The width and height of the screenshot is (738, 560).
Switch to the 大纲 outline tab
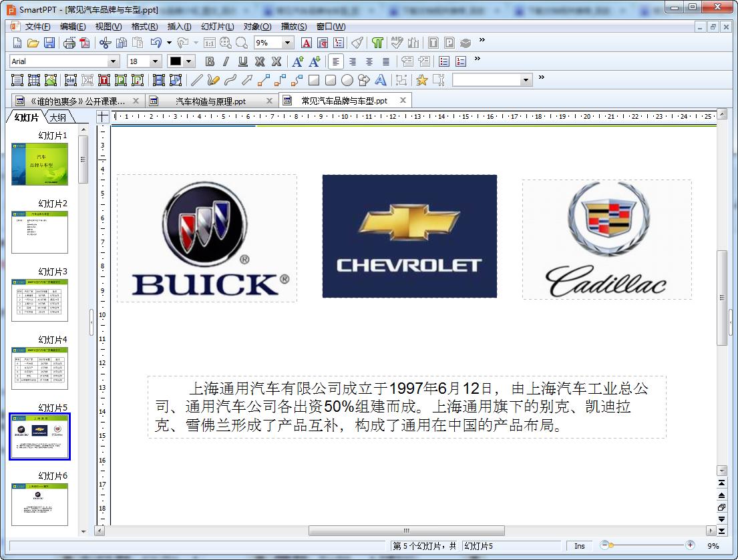click(x=58, y=117)
